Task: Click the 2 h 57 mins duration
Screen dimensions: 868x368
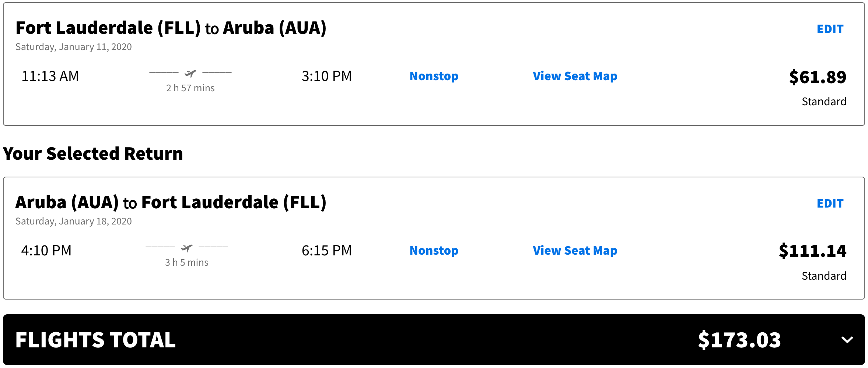Action: click(190, 88)
